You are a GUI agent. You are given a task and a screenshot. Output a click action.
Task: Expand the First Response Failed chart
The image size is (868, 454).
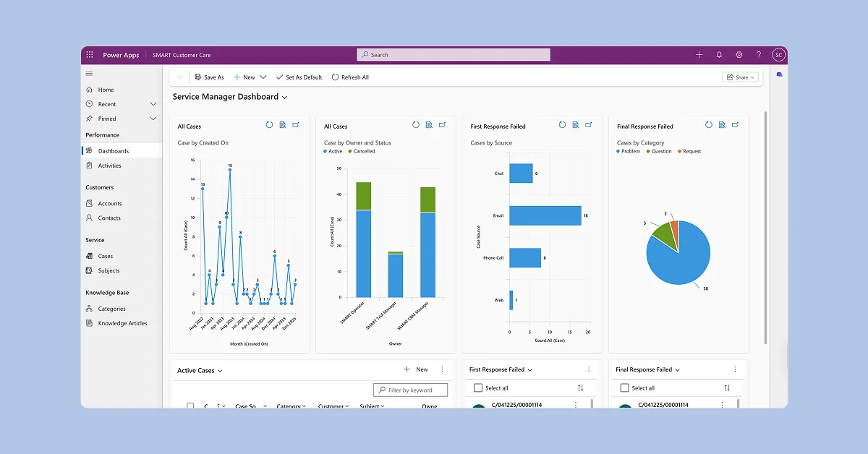pyautogui.click(x=589, y=125)
